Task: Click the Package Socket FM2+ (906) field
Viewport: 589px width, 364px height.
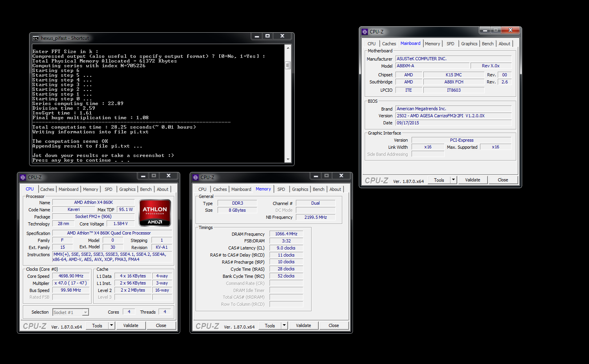Action: [94, 217]
